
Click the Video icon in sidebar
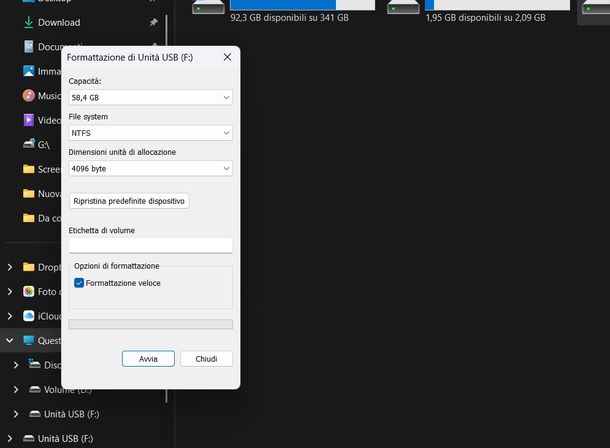(28, 120)
